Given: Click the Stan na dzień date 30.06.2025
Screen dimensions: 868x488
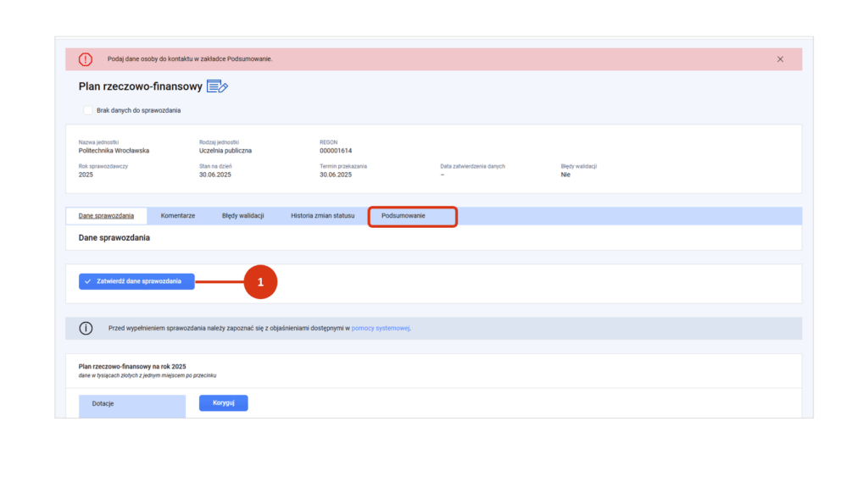Looking at the screenshot, I should pyautogui.click(x=215, y=175).
